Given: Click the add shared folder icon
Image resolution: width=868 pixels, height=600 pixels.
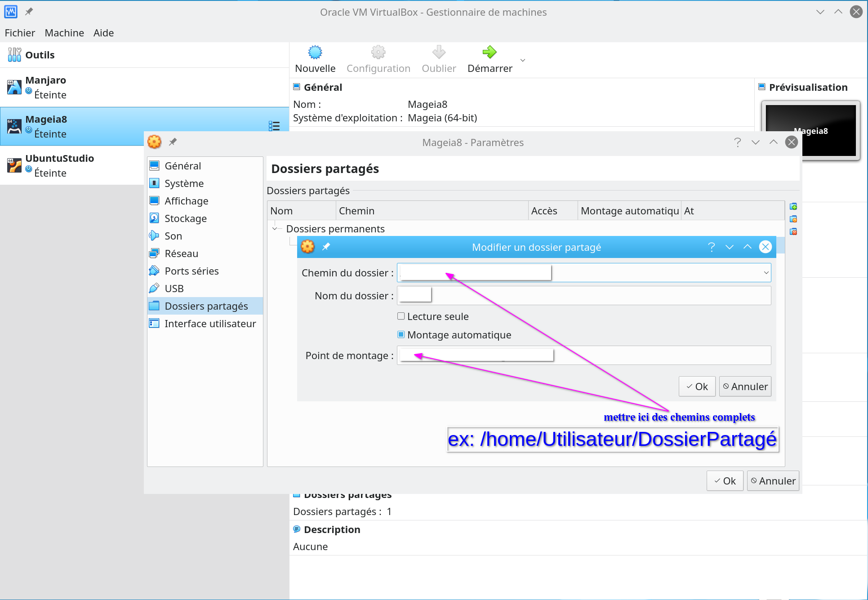Looking at the screenshot, I should (x=793, y=206).
